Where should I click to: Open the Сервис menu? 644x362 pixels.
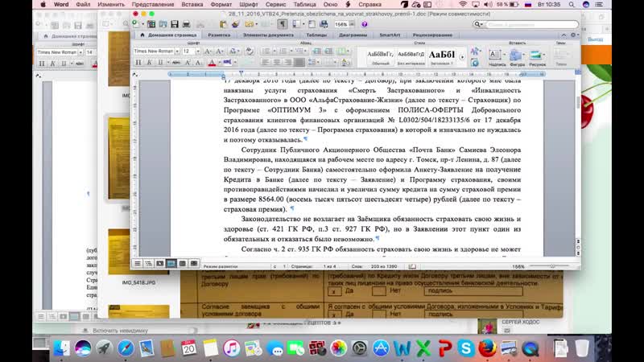(x=275, y=5)
